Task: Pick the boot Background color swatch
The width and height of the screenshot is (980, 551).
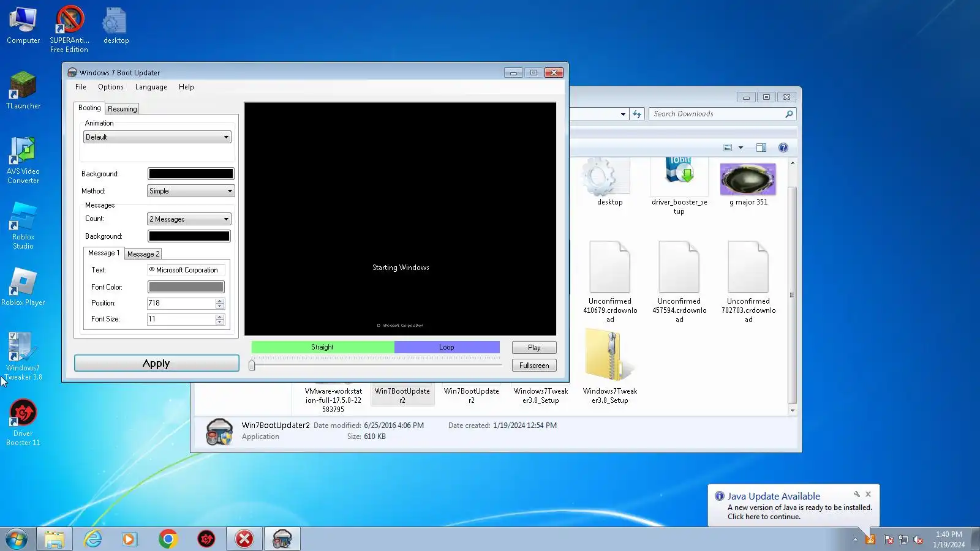Action: tap(190, 174)
